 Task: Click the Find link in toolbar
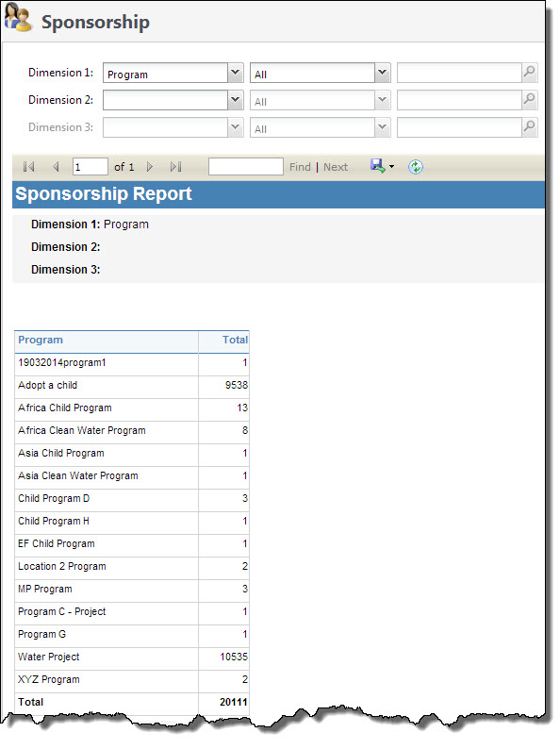(x=300, y=167)
